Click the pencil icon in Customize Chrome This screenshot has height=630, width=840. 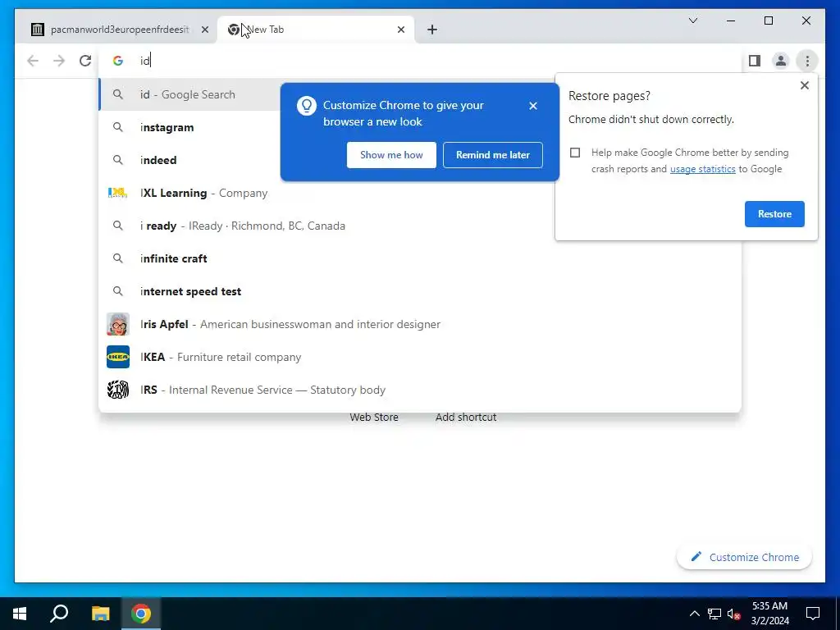tap(696, 557)
